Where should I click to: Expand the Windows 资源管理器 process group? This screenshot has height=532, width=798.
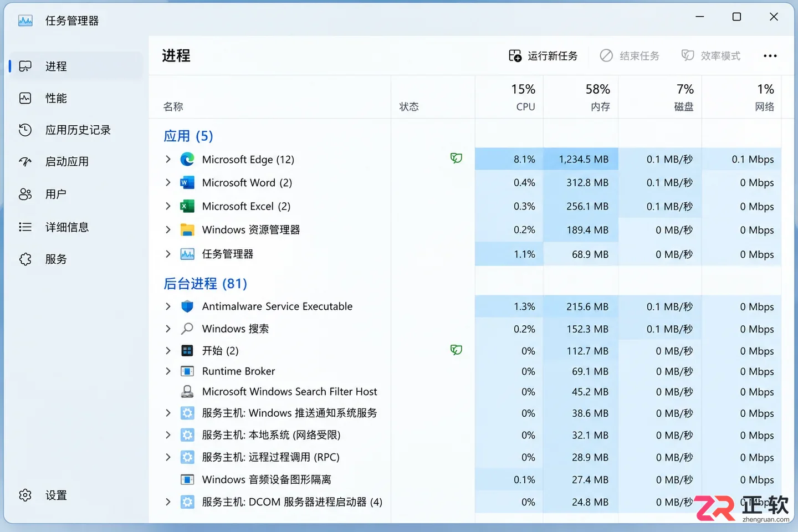pyautogui.click(x=168, y=229)
